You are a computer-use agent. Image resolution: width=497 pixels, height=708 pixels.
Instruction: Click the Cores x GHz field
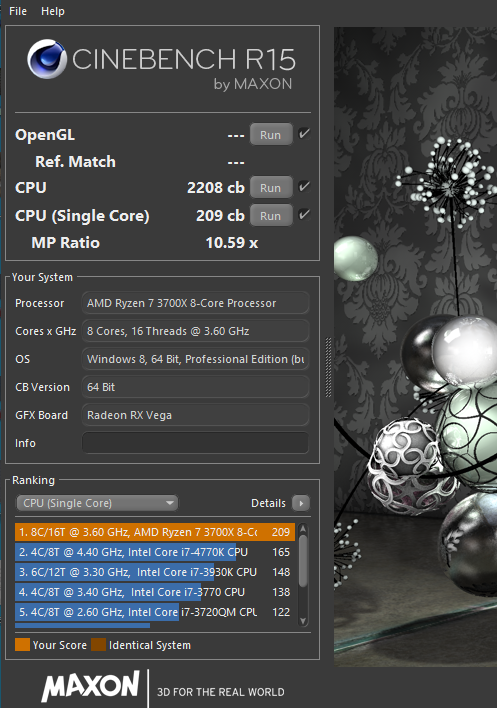point(195,331)
